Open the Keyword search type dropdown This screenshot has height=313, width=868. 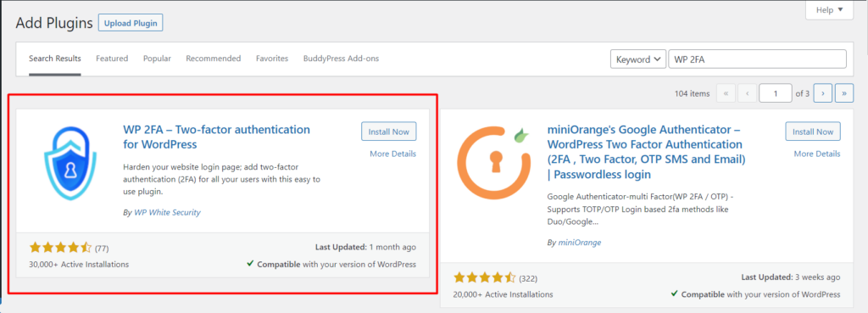(638, 59)
